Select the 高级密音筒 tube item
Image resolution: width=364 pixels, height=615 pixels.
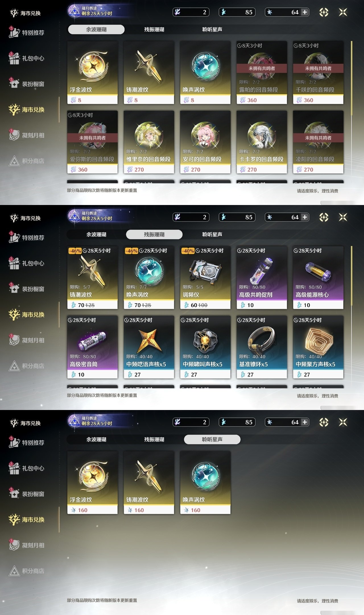point(92,347)
